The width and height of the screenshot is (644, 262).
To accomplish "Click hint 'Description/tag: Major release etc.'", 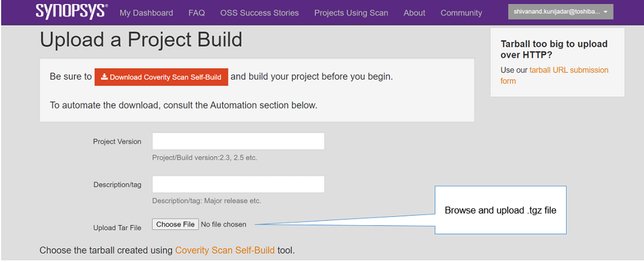I will click(x=207, y=201).
